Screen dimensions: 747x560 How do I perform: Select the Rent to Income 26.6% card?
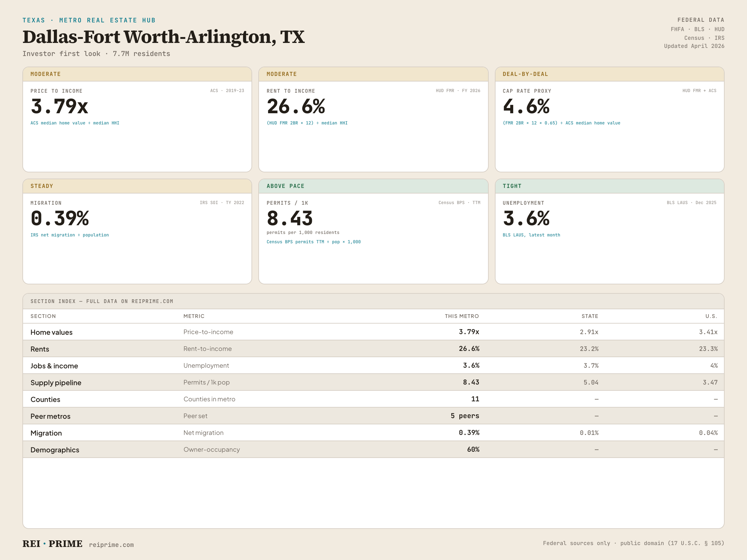374,119
